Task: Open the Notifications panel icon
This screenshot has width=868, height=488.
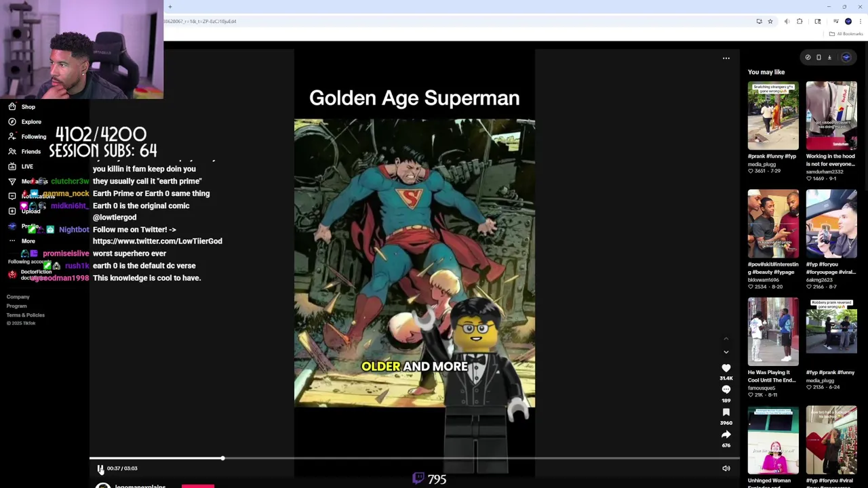Action: pyautogui.click(x=12, y=196)
